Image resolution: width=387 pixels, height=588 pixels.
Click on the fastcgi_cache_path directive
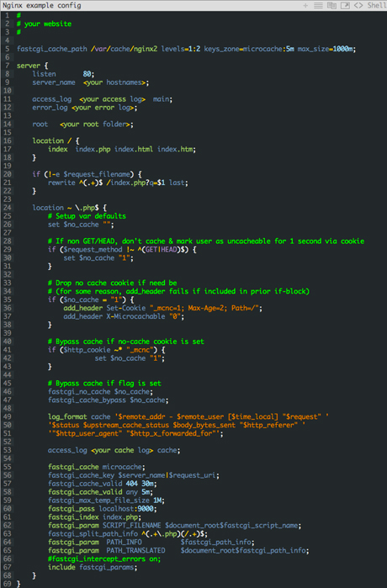point(52,49)
